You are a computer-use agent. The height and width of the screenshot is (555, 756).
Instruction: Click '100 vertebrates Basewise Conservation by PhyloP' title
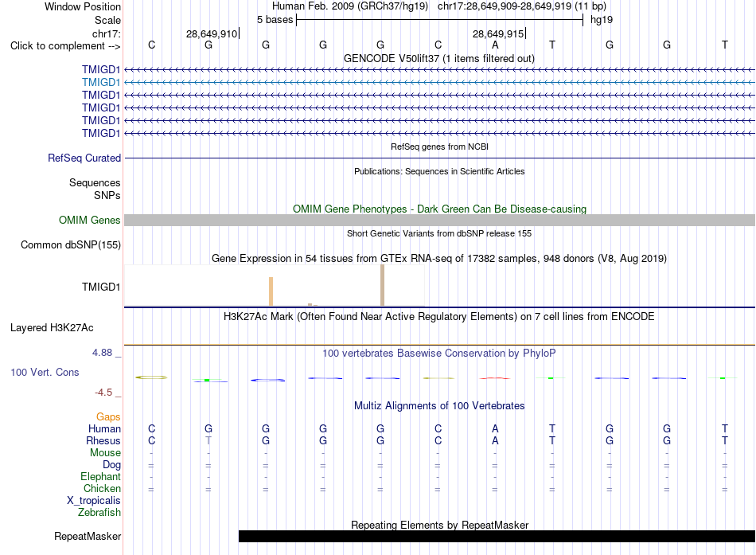pyautogui.click(x=439, y=354)
